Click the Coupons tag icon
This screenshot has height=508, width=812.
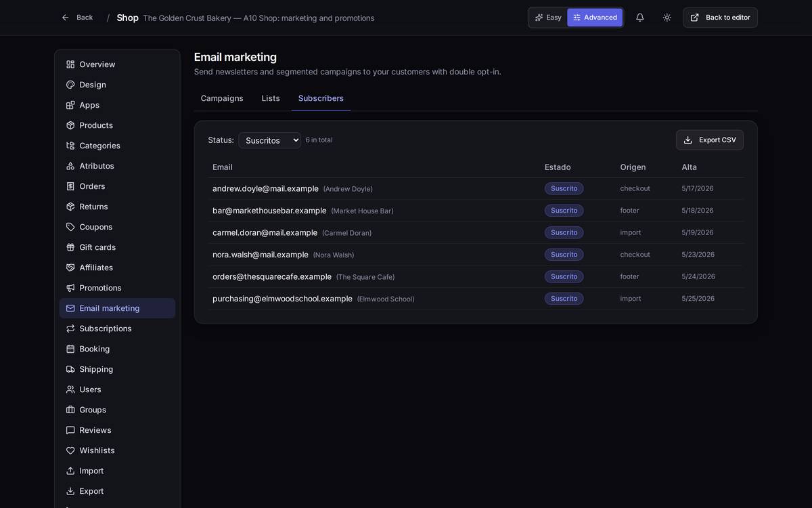tap(70, 227)
